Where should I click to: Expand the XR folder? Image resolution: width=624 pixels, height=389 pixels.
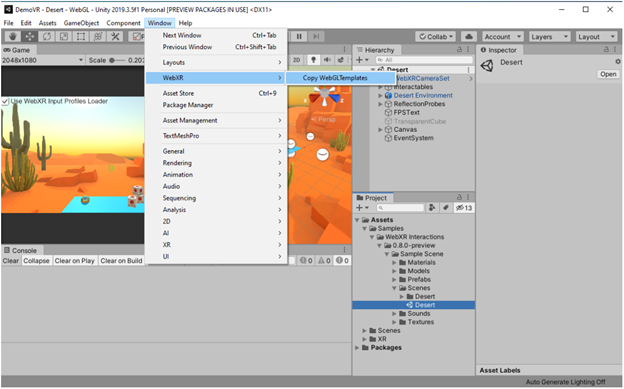(365, 339)
